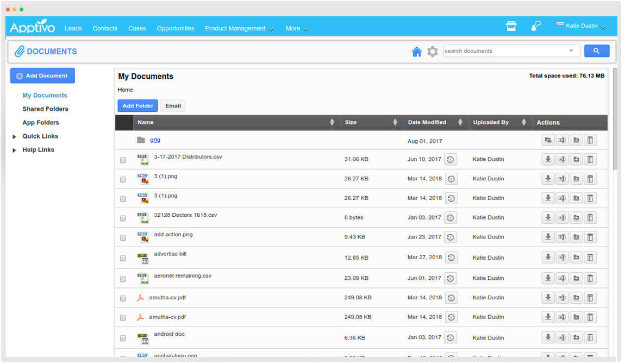Download the 3-17-2017 Distributors.csv file
Viewport: 625px width, 364px height.
pyautogui.click(x=548, y=159)
